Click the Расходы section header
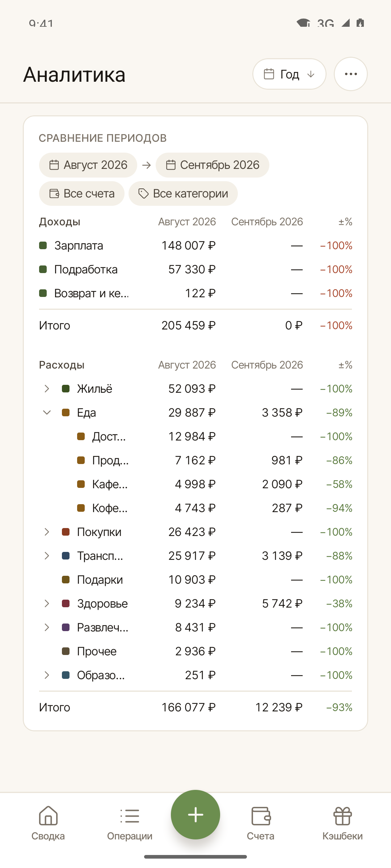 (x=62, y=365)
